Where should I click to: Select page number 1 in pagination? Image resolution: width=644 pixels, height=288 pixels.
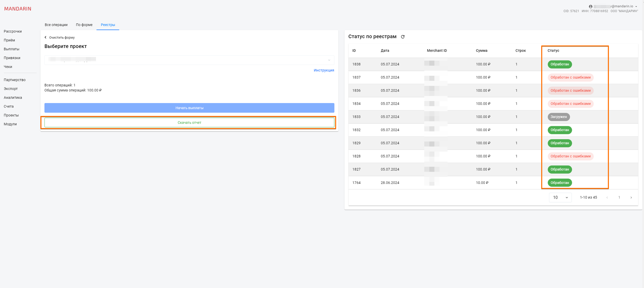pos(619,197)
